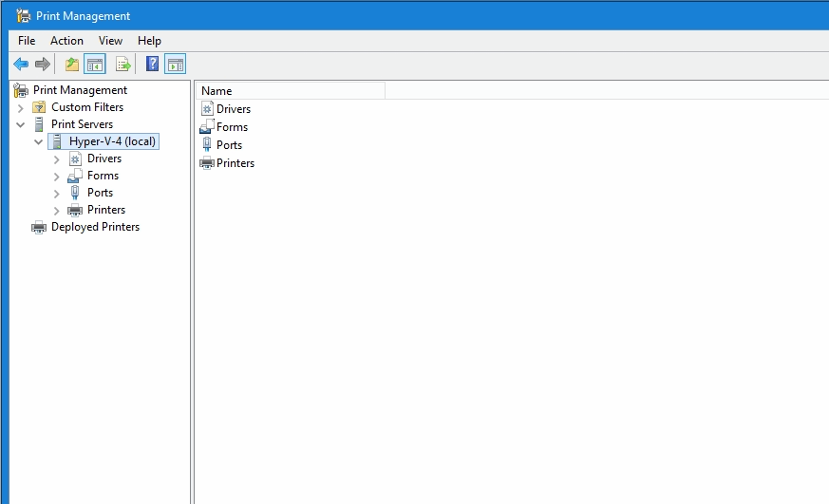Click the Print Management title bar icon
Viewport: 829px width, 504px height.
23,16
